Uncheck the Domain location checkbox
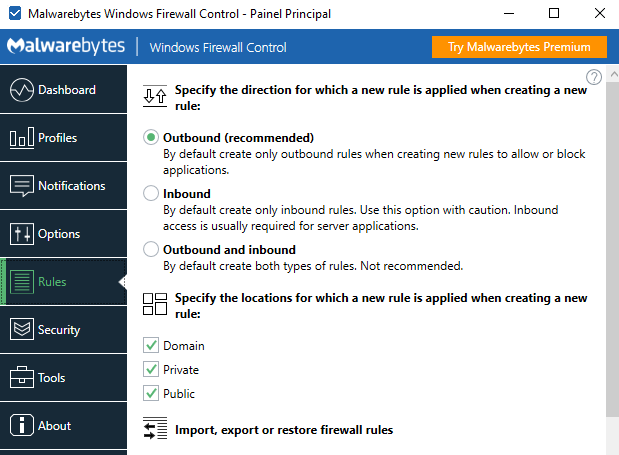 (152, 345)
